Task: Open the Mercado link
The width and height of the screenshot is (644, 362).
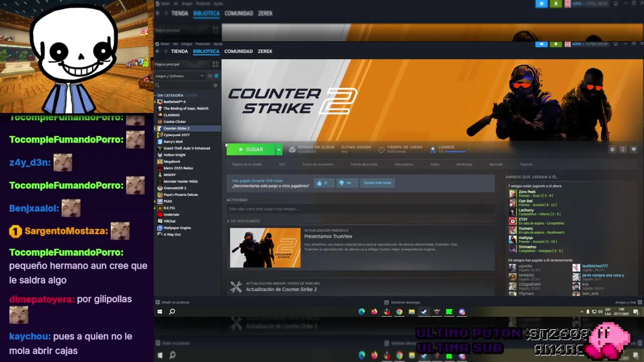Action: click(496, 164)
